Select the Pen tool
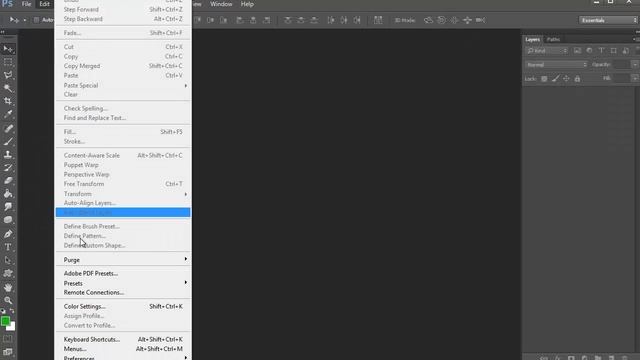The width and height of the screenshot is (640, 360). click(8, 234)
